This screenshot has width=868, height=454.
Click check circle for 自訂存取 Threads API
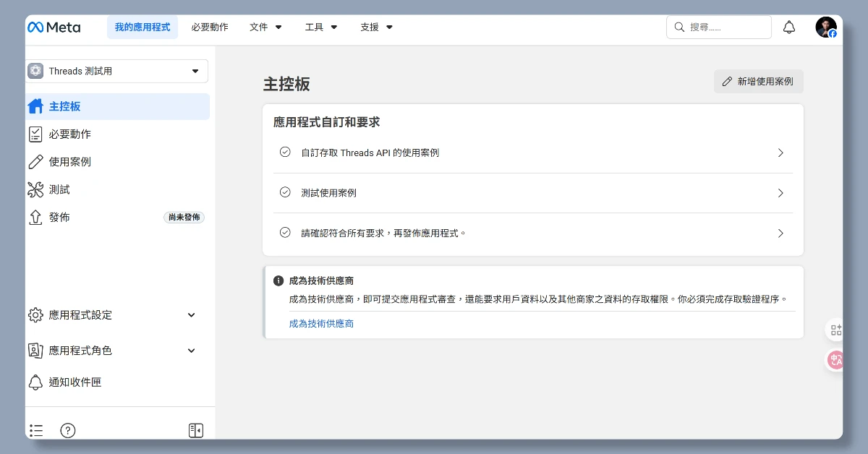285,153
